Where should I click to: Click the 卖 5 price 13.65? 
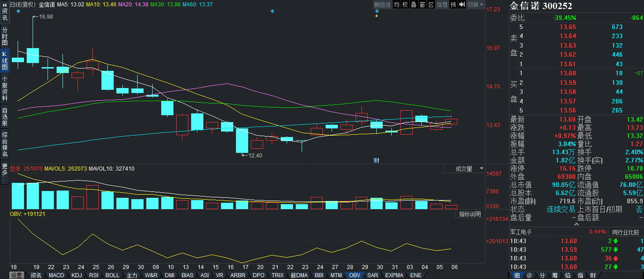pos(568,27)
